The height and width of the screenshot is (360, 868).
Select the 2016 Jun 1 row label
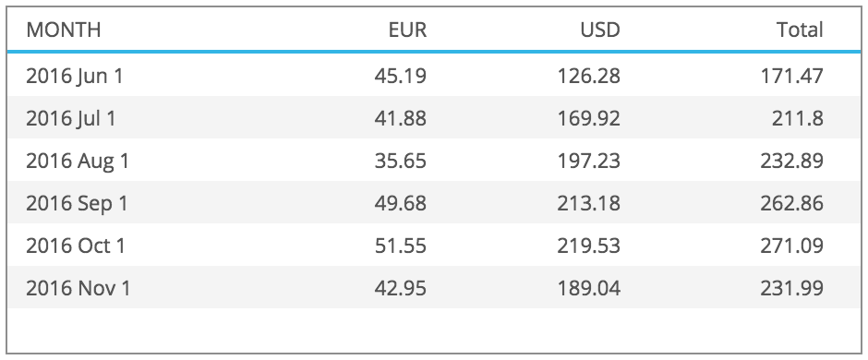click(75, 76)
